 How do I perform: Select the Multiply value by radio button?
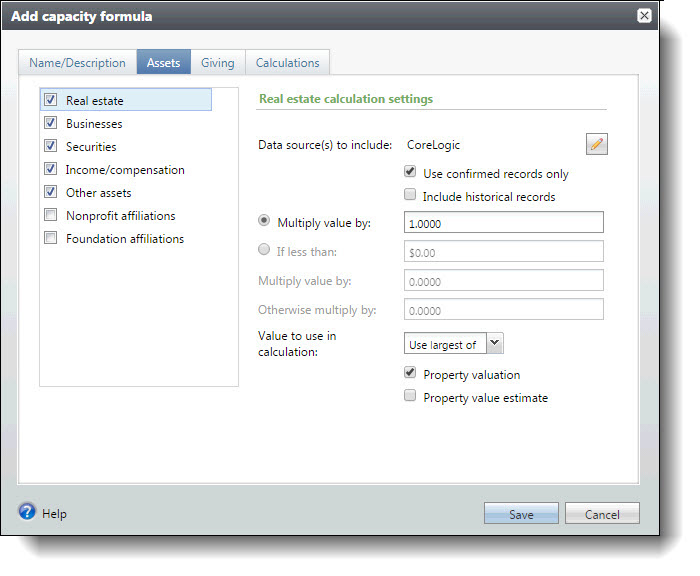click(264, 221)
